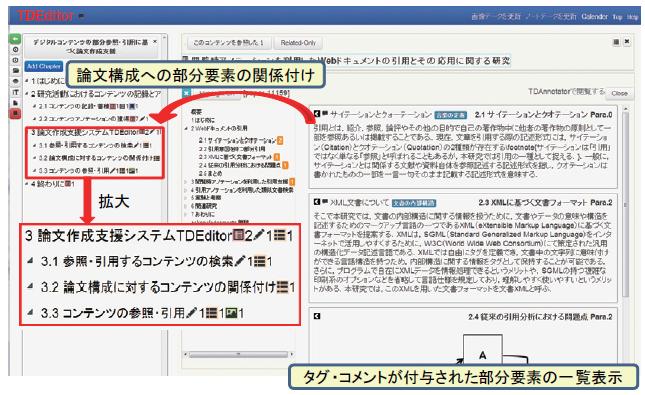
Task: Open Top in the header navigation
Action: (617, 17)
